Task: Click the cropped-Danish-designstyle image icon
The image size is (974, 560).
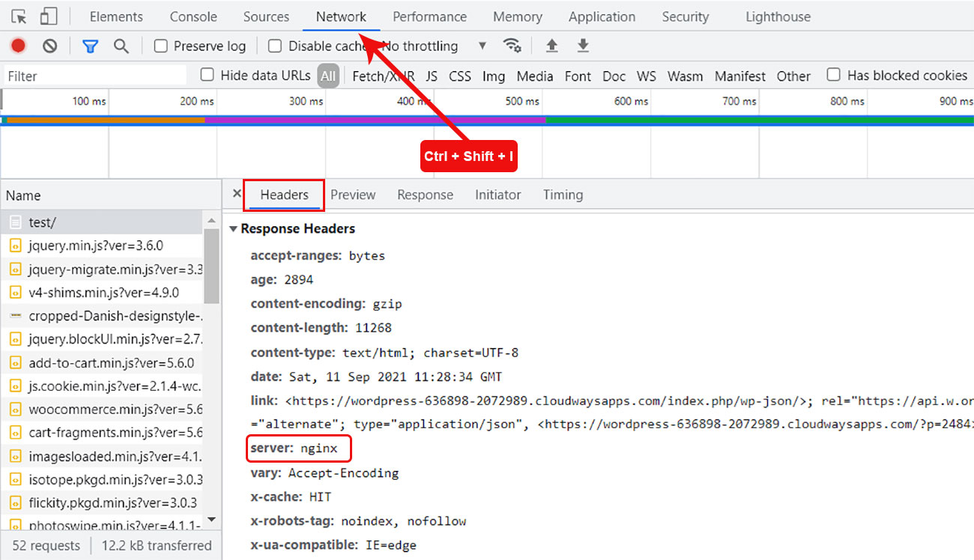Action: (x=16, y=316)
